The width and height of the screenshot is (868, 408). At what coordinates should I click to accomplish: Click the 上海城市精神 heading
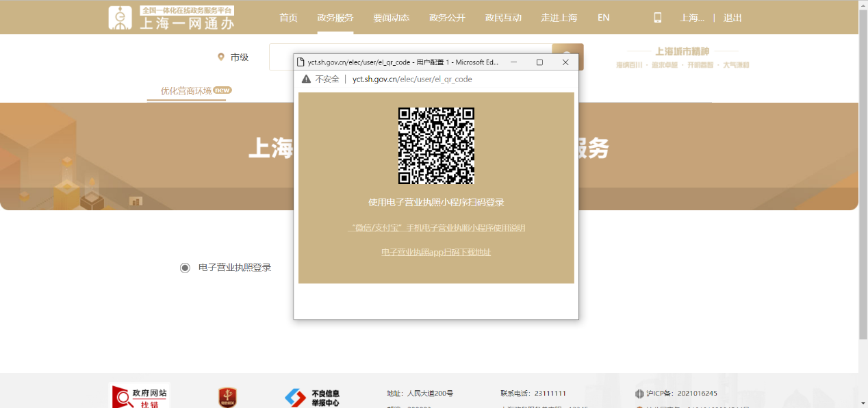(x=682, y=51)
